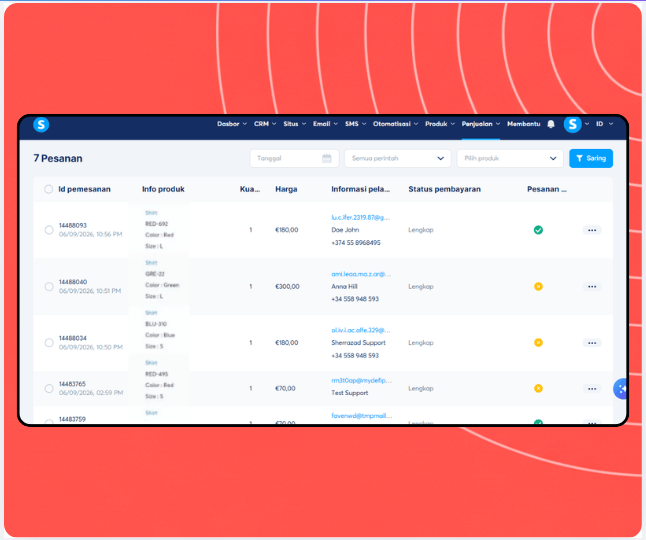Image resolution: width=646 pixels, height=540 pixels.
Task: Click the €70,00 price cell
Action: coord(286,388)
